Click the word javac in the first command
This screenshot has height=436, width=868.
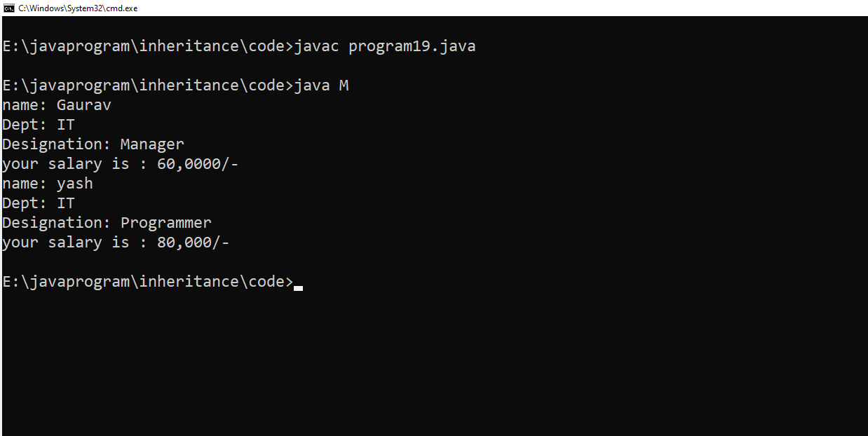coord(316,46)
